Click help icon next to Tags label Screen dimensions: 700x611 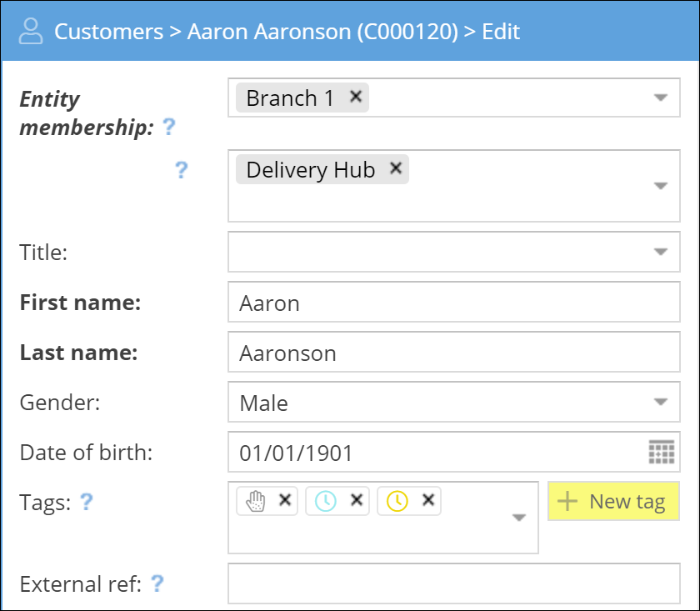(x=86, y=502)
